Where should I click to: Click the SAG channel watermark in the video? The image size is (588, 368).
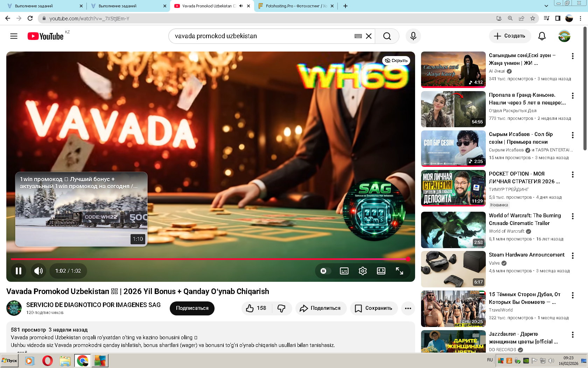click(x=375, y=210)
